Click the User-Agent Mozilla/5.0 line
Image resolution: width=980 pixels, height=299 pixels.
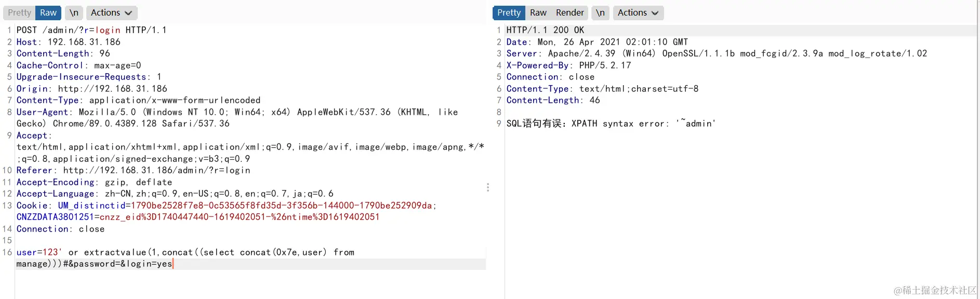[x=237, y=118]
